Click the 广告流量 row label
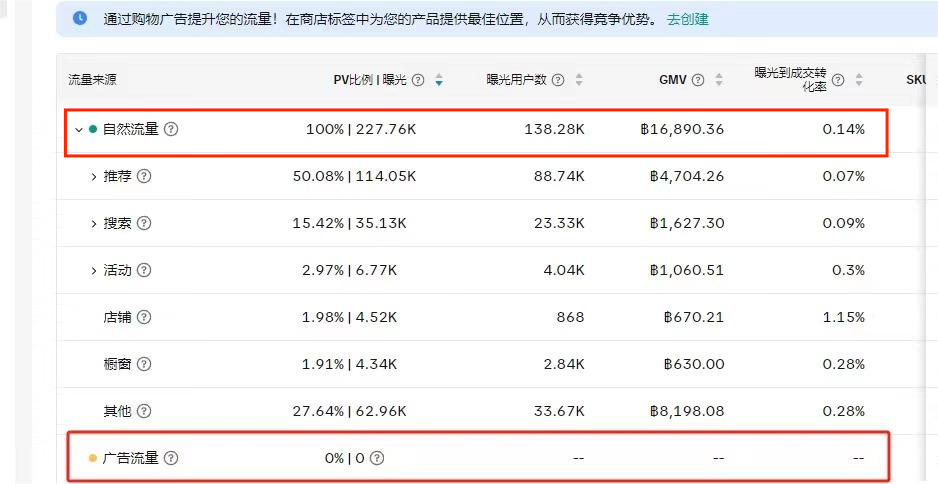This screenshot has width=938, height=484. pyautogui.click(x=130, y=458)
